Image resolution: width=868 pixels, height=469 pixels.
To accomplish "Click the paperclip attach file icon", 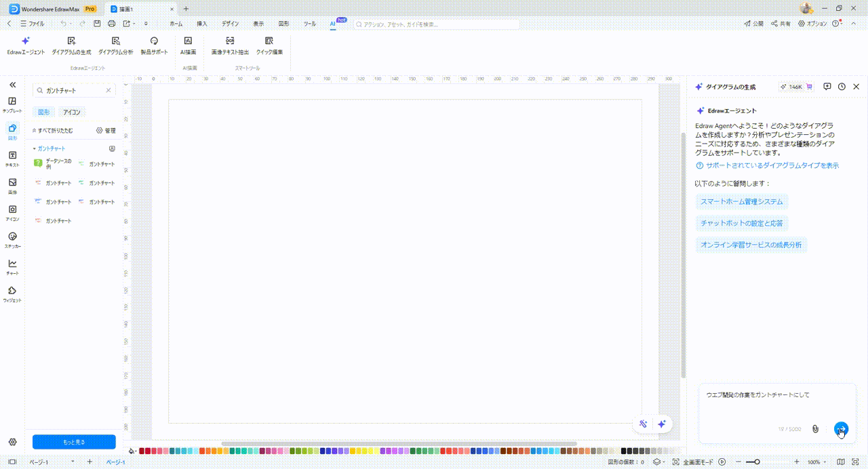I will pos(816,429).
